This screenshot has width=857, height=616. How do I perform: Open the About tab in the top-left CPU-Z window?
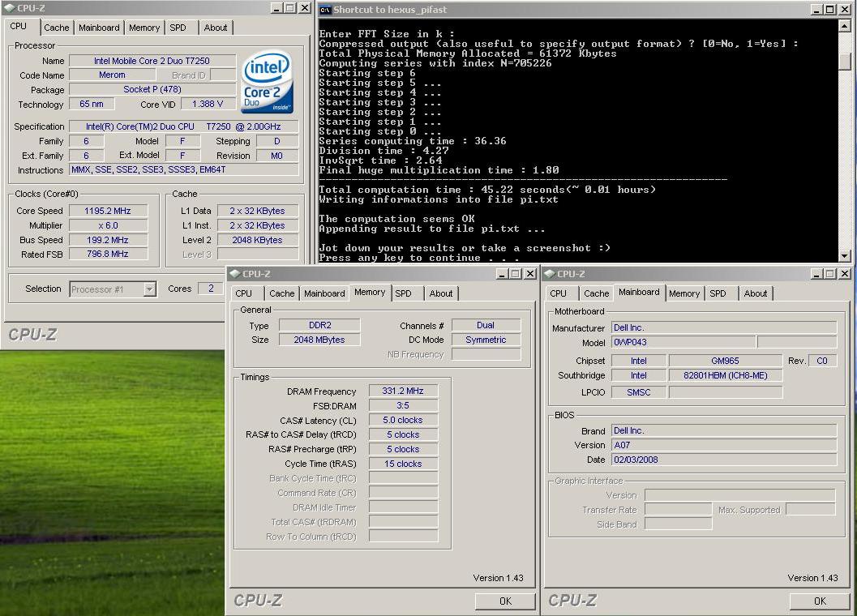pos(216,28)
